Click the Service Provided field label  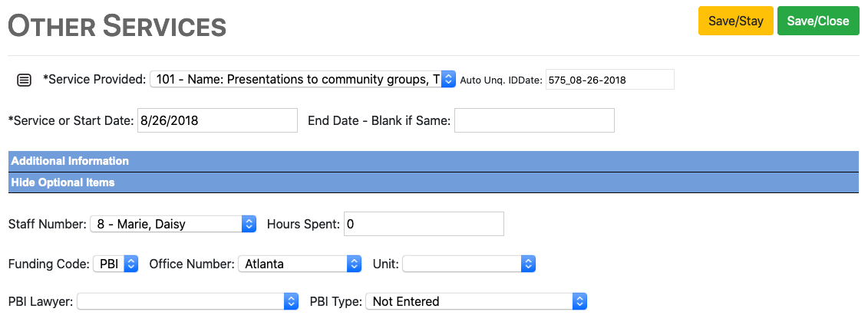point(94,79)
